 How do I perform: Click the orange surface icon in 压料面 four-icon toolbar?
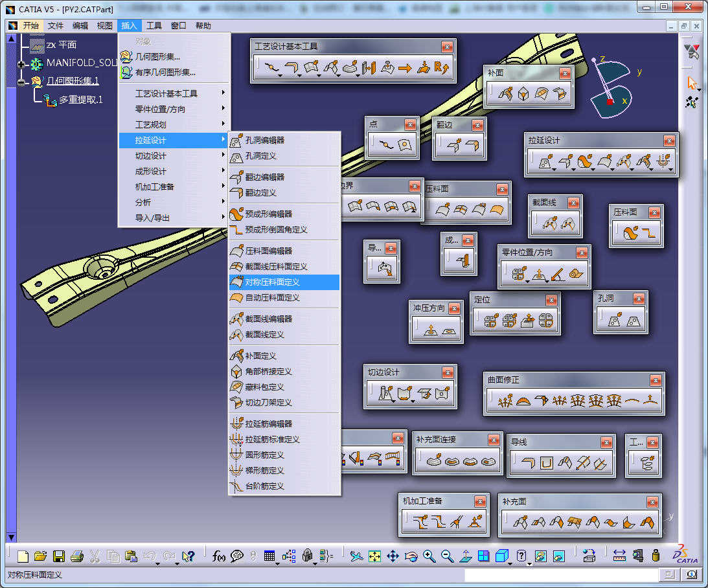click(x=497, y=210)
